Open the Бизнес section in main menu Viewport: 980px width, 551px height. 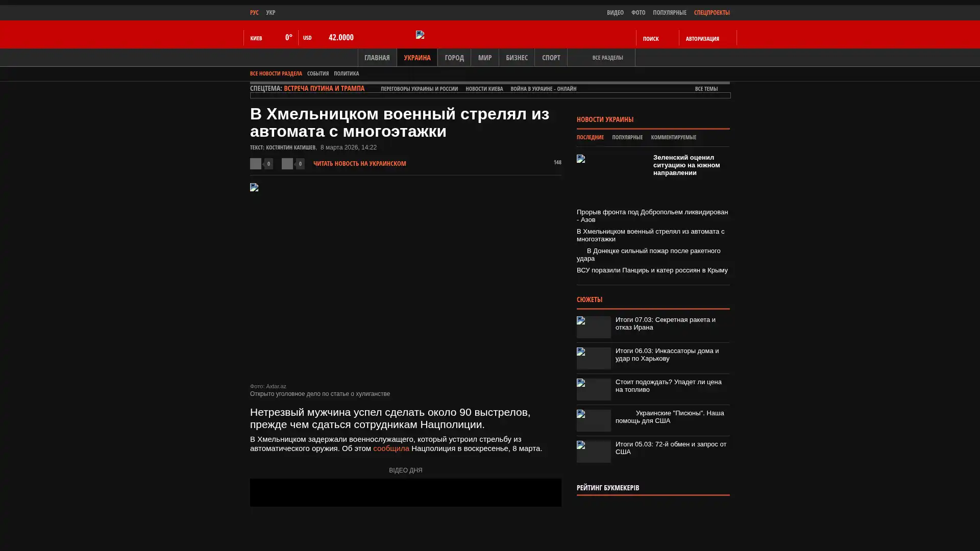pos(516,58)
